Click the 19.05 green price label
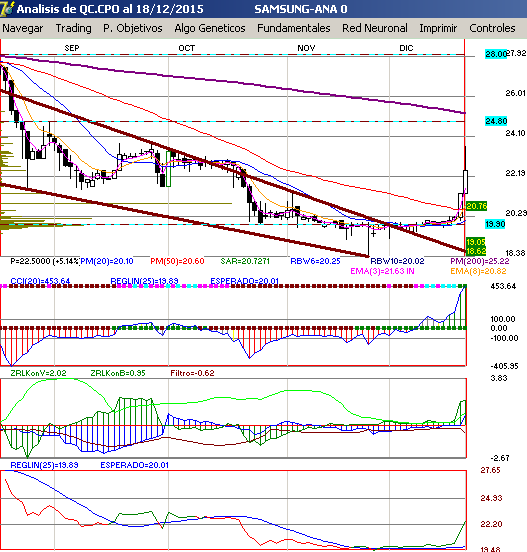 [476, 242]
